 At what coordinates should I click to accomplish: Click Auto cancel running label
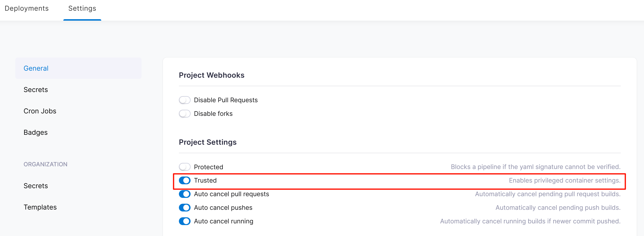[224, 221]
